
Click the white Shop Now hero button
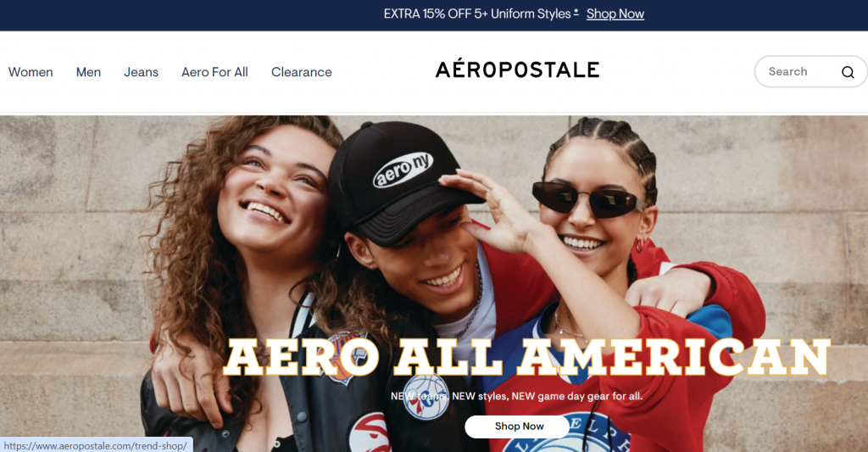pos(517,427)
